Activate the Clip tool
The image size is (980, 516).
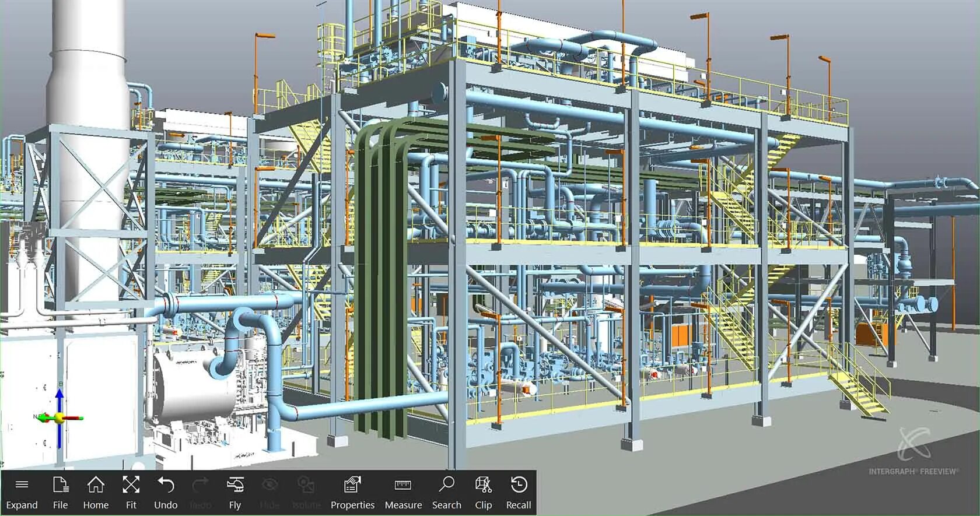(x=484, y=493)
